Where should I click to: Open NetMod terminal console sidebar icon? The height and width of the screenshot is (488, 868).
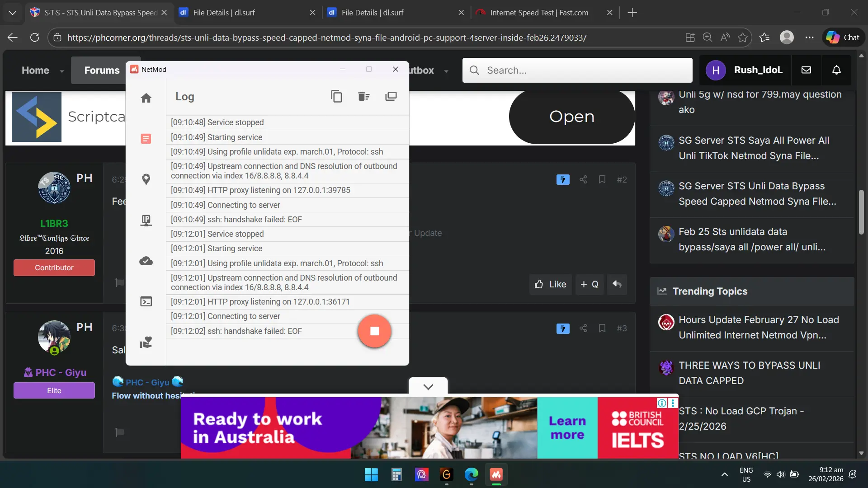146,301
